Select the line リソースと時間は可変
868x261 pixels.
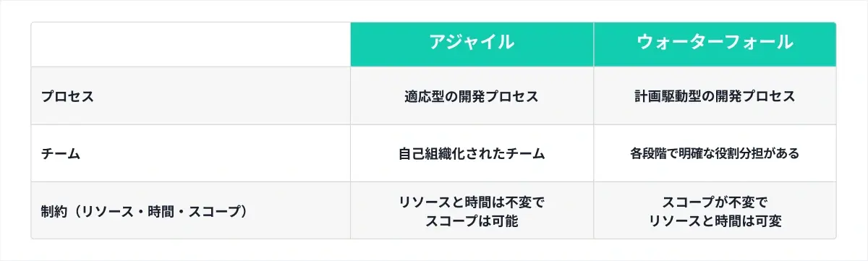point(715,221)
